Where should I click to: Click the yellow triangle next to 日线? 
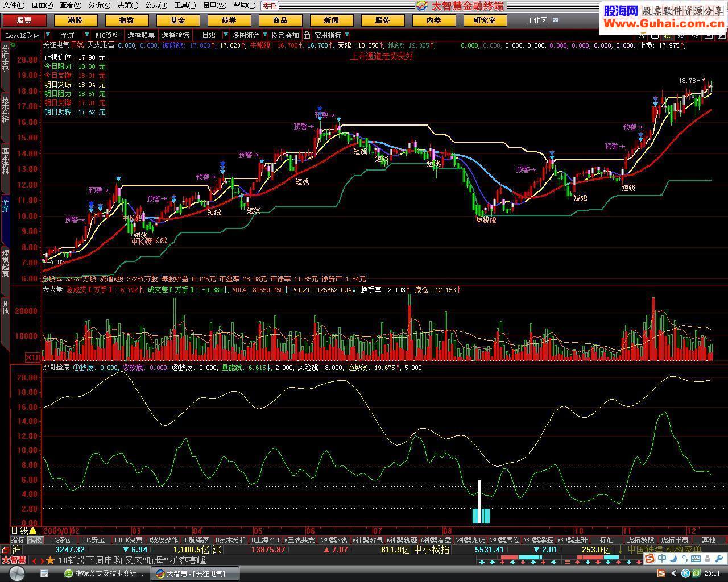[x=33, y=530]
